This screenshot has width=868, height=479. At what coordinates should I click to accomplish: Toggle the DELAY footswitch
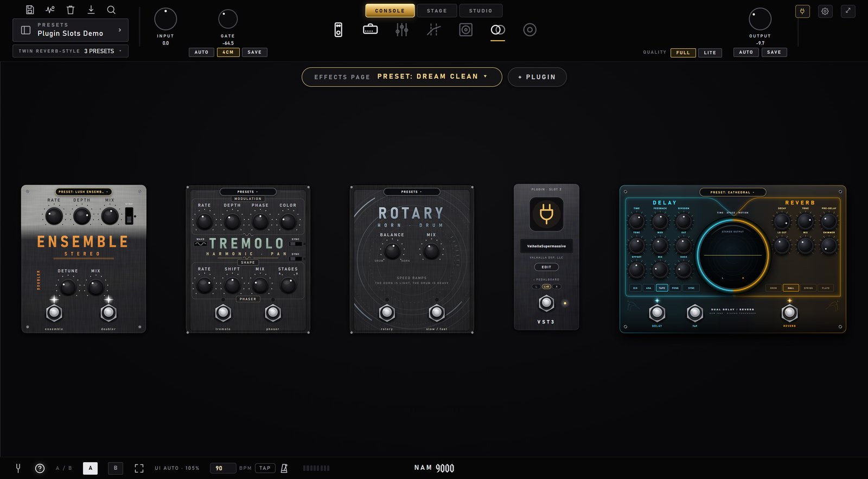(657, 312)
